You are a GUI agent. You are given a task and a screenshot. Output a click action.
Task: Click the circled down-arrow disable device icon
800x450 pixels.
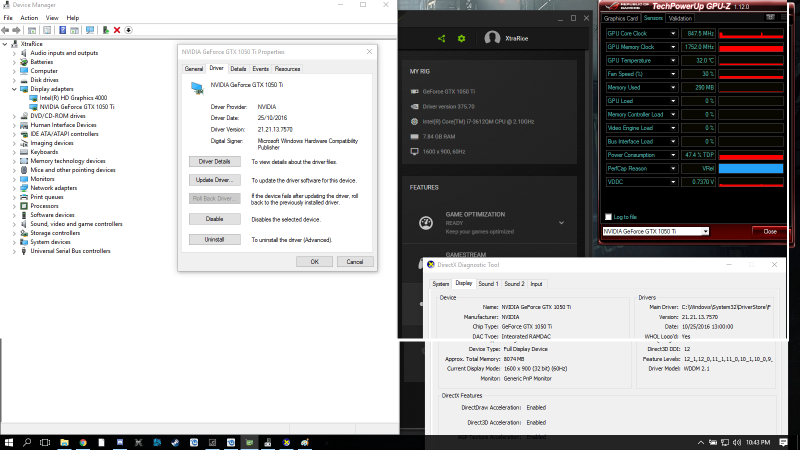(129, 30)
